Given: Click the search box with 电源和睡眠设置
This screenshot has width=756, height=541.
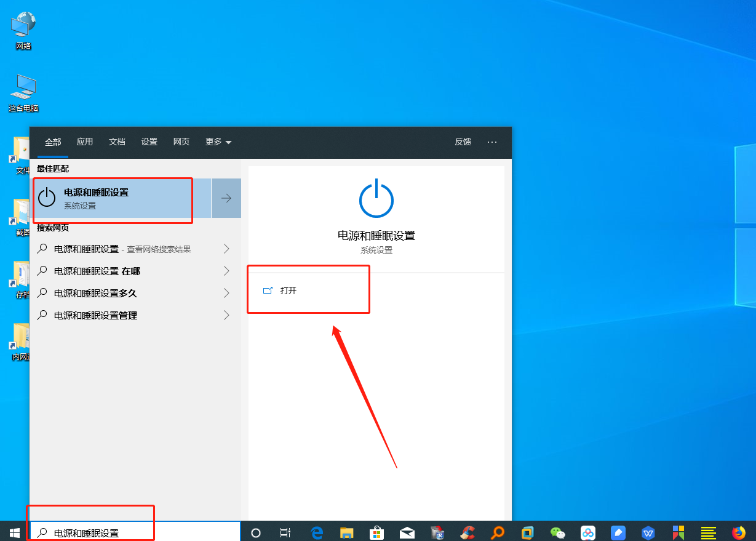Looking at the screenshot, I should tap(135, 533).
